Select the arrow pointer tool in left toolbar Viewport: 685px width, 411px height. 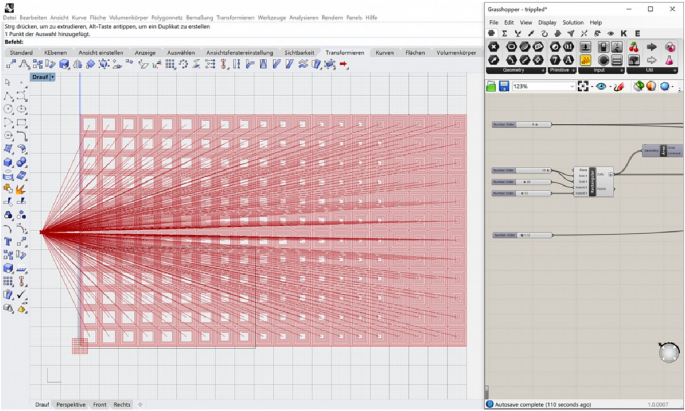8,83
